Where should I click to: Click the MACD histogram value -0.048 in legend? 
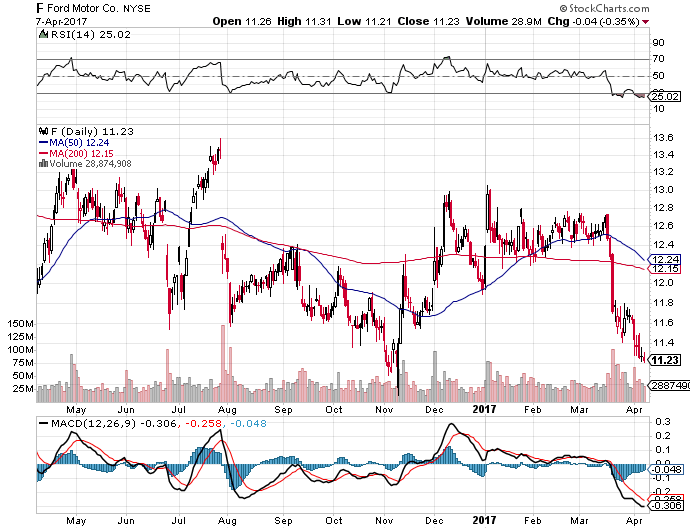pos(248,423)
